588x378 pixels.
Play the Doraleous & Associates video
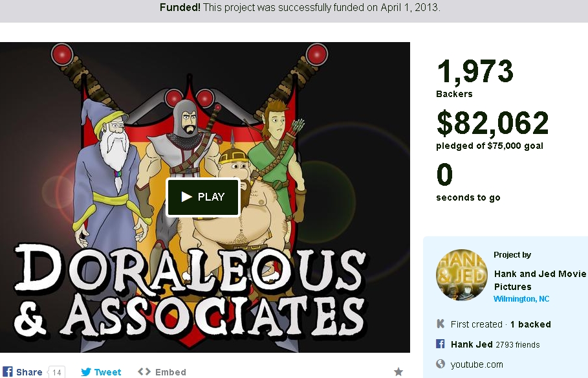(x=203, y=197)
